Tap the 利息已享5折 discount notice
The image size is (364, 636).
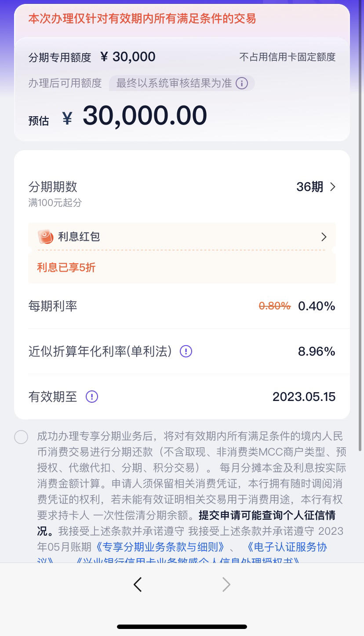66,267
